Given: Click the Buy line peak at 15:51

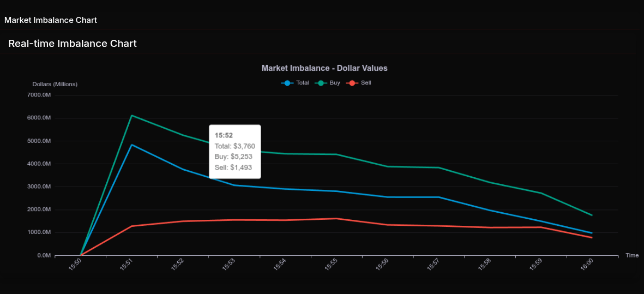Looking at the screenshot, I should pos(132,116).
